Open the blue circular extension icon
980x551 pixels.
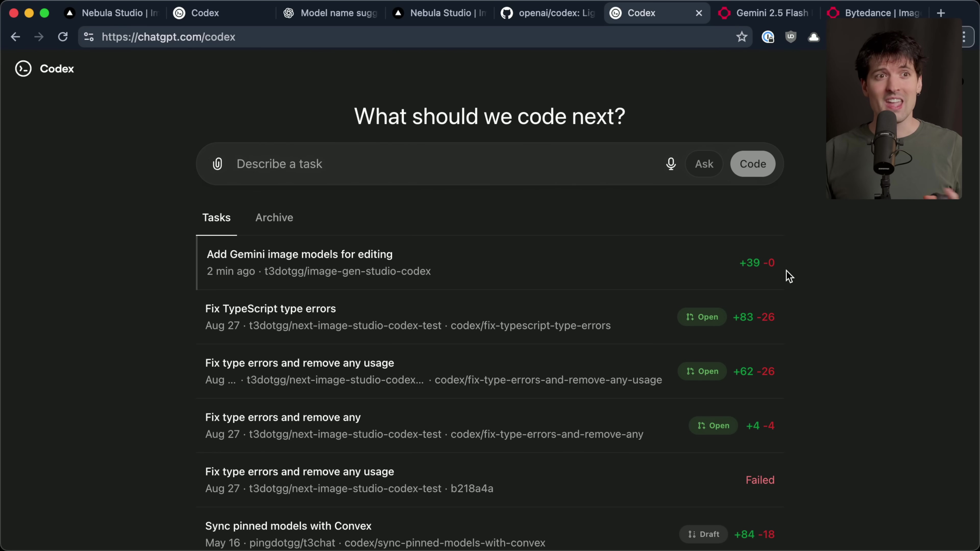(x=768, y=37)
